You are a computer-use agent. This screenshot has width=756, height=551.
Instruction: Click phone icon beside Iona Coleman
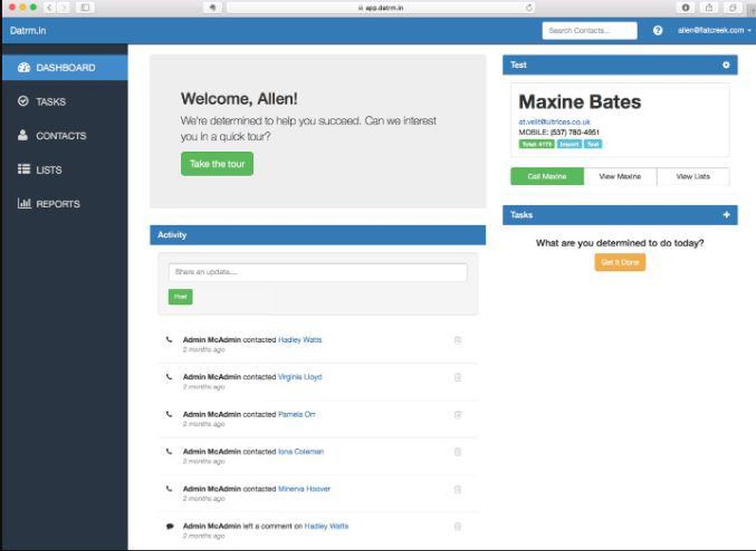(169, 451)
